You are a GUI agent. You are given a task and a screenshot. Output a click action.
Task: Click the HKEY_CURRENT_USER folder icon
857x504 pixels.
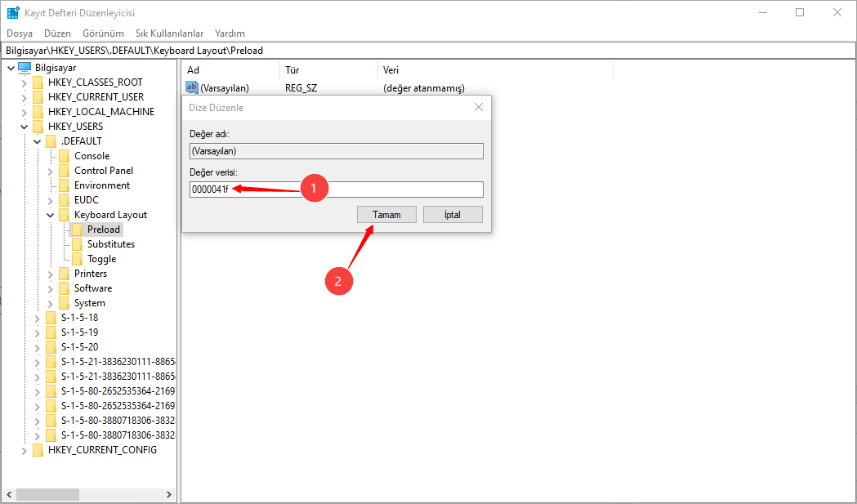pos(38,97)
